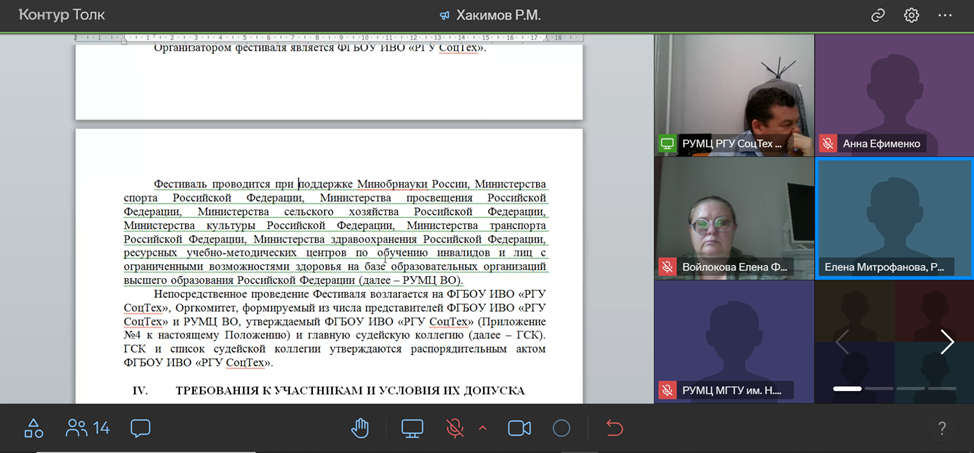The height and width of the screenshot is (453, 974).
Task: Open the shapes apps icon
Action: [x=34, y=428]
